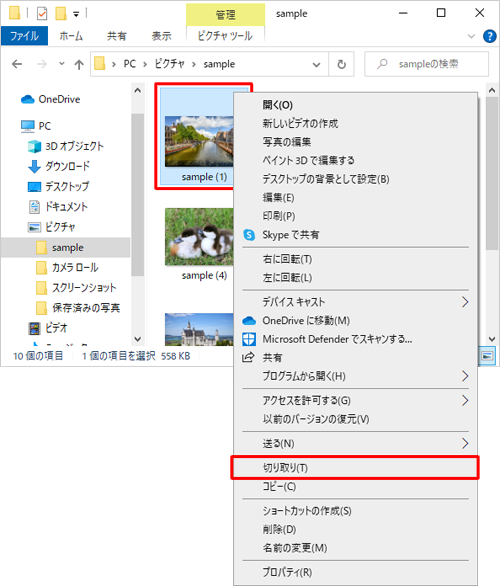Viewport: 500px width, 586px height.
Task: Choose 左に回転(L) from context menu
Action: pyautogui.click(x=355, y=278)
